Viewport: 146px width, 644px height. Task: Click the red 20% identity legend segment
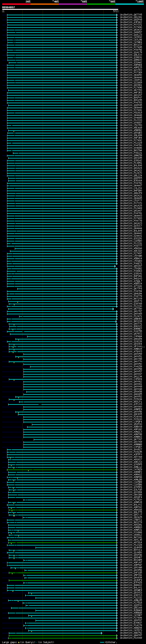[16, 4]
